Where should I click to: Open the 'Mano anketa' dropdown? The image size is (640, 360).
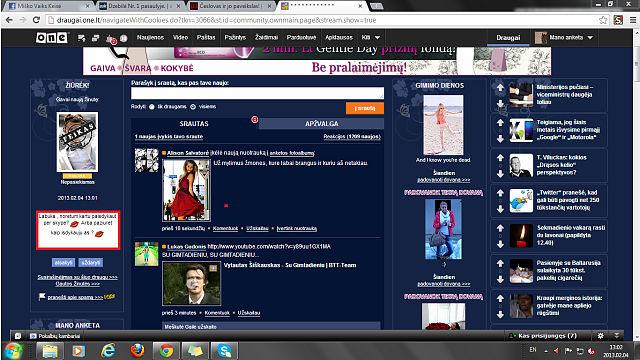[x=564, y=38]
